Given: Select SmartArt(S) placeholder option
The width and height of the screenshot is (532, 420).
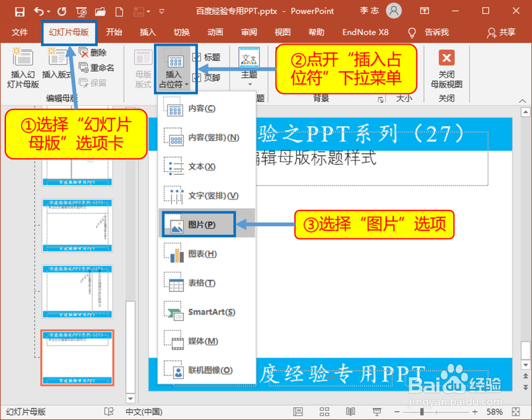Looking at the screenshot, I should pyautogui.click(x=207, y=312).
